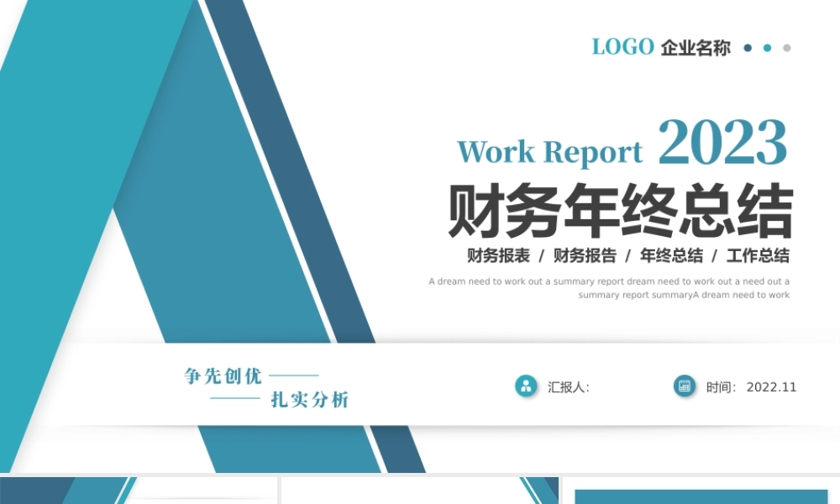Click the gray dot in the header
This screenshot has width=840, height=504.
(x=787, y=48)
